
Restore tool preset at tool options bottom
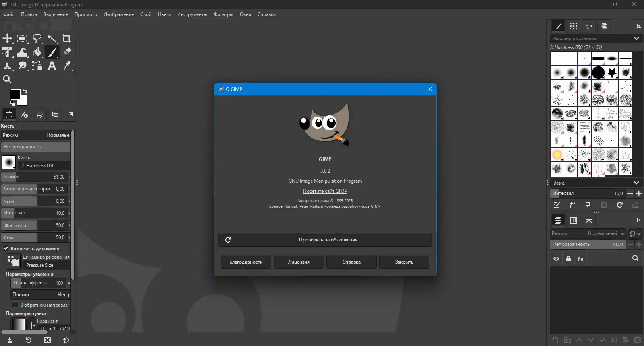pos(29,340)
